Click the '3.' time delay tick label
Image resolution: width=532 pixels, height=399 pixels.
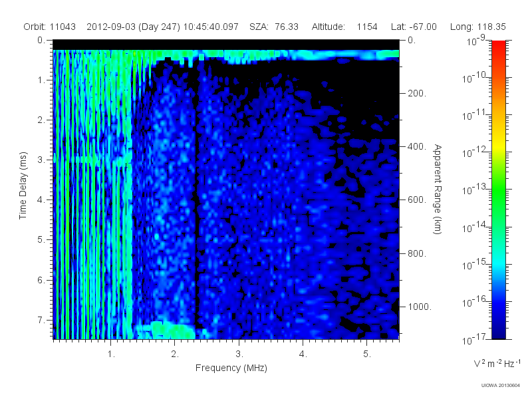[x=41, y=160]
